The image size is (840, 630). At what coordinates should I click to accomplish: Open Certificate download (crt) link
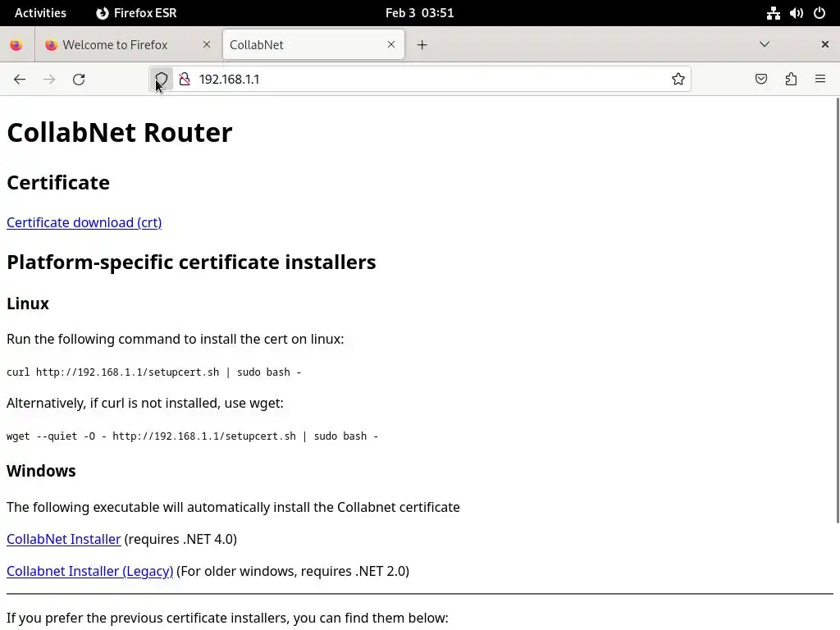84,222
